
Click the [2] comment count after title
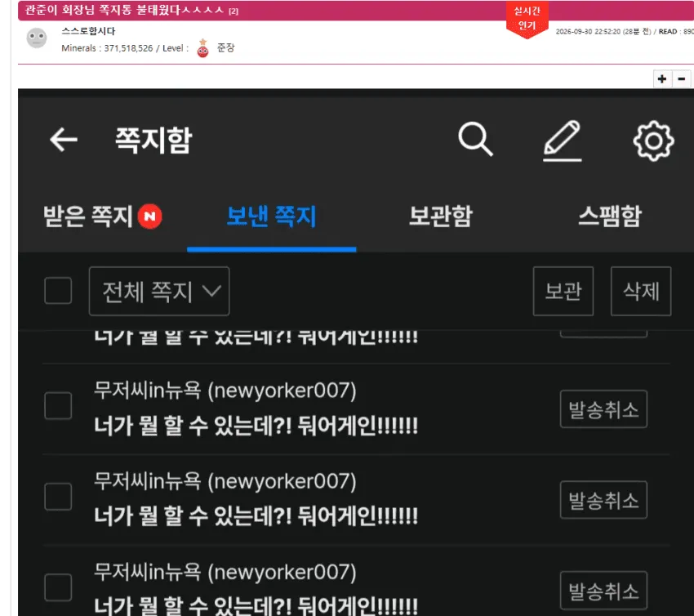[234, 11]
